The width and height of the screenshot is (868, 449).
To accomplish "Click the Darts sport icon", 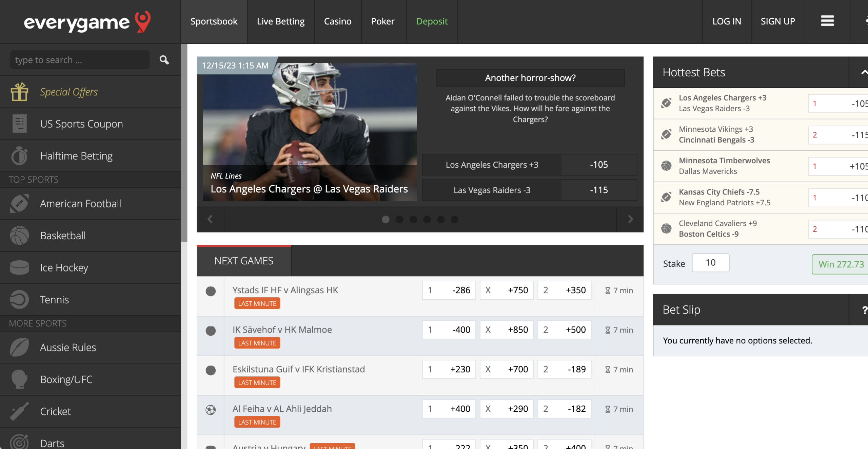I will coord(19,442).
